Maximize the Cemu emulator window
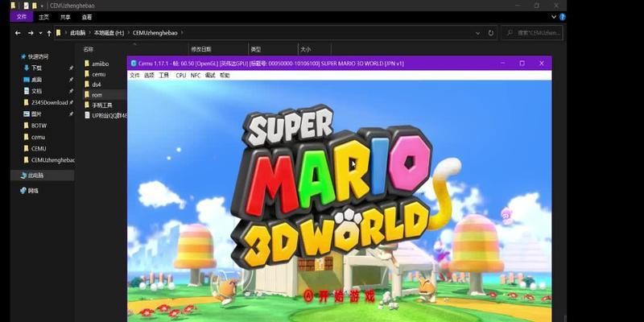 [522, 64]
